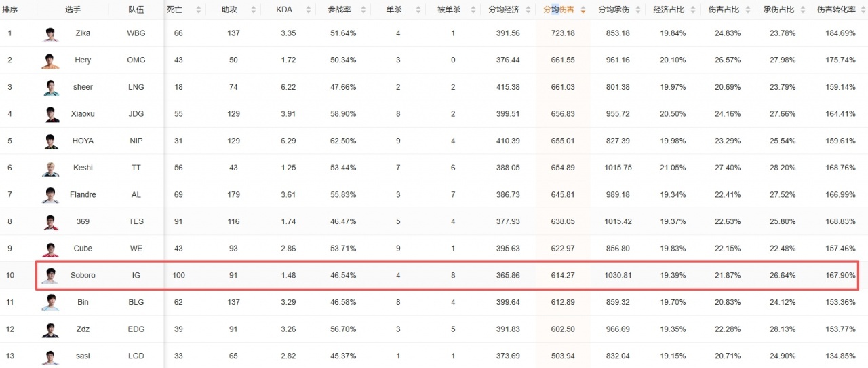
Task: Select team name WE
Action: [x=136, y=249]
